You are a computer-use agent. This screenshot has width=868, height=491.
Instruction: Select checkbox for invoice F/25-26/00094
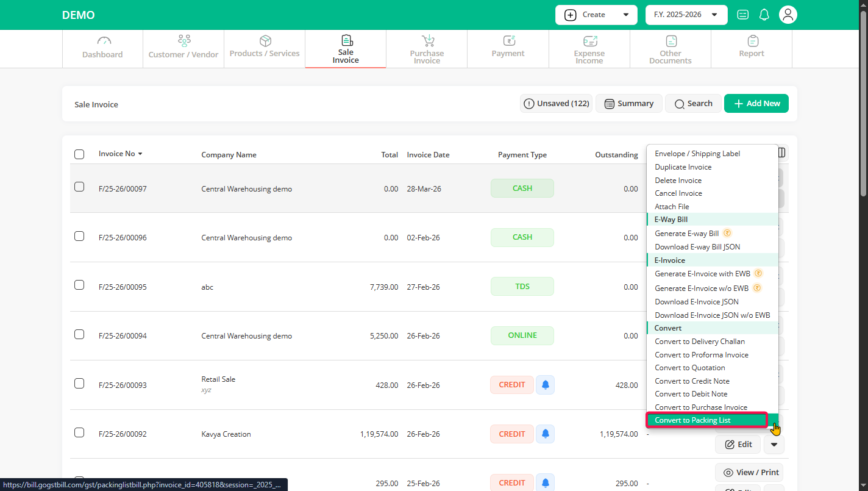pyautogui.click(x=79, y=334)
